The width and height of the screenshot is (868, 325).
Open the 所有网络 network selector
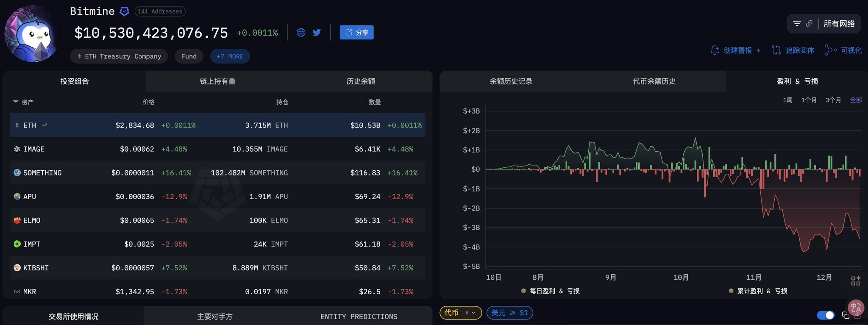click(x=839, y=24)
